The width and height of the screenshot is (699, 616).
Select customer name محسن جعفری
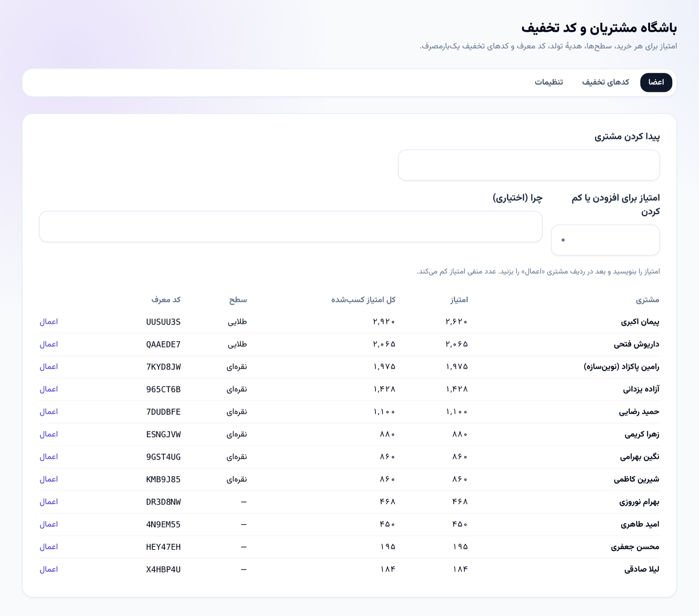(635, 547)
